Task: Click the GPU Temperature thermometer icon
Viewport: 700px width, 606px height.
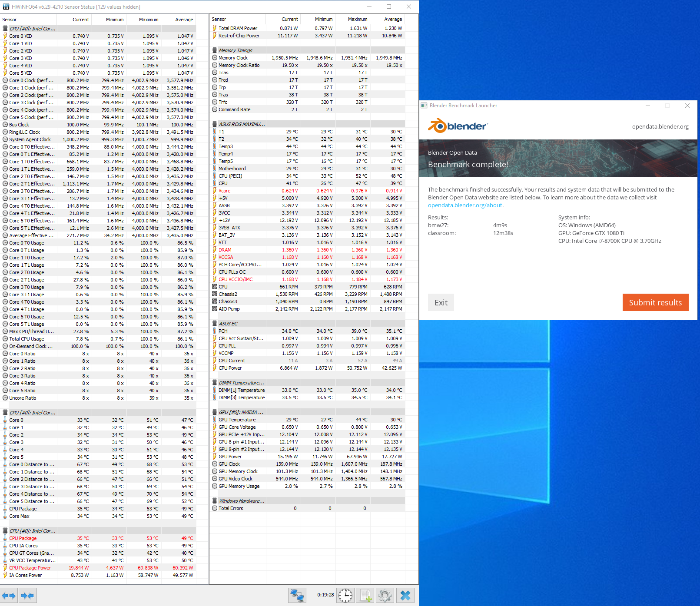Action: pos(215,420)
